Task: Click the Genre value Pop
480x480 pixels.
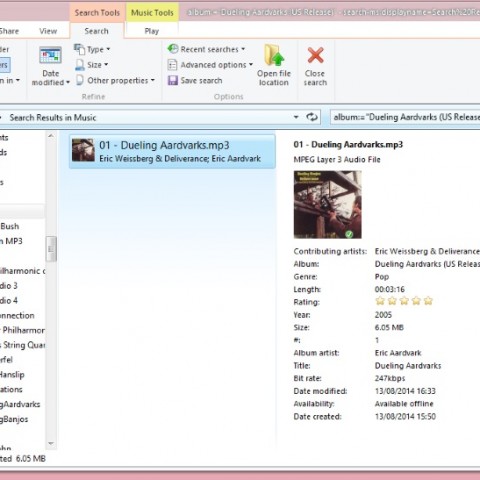Action: [x=382, y=277]
